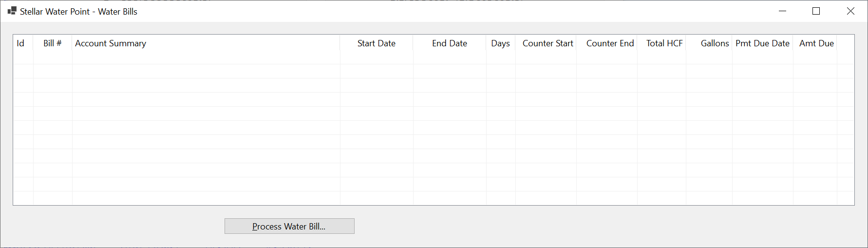Sort by the Bill # column header
This screenshot has width=868, height=248.
[x=53, y=43]
